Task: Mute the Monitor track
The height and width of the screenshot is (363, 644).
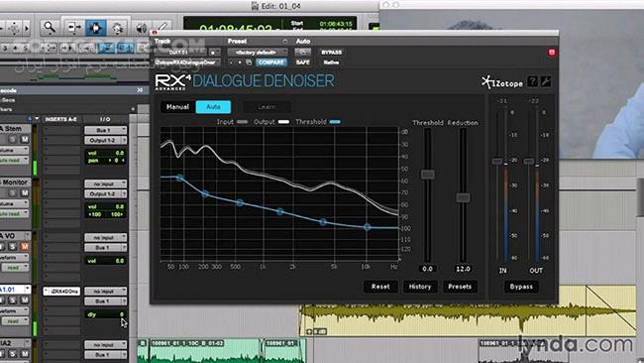Action: point(25,192)
